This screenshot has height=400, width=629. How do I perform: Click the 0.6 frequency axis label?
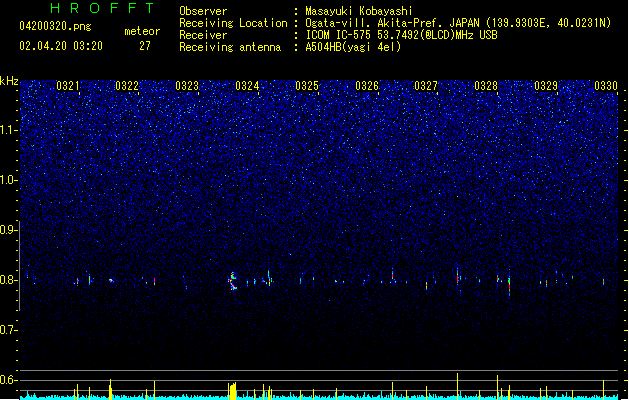pyautogui.click(x=9, y=380)
